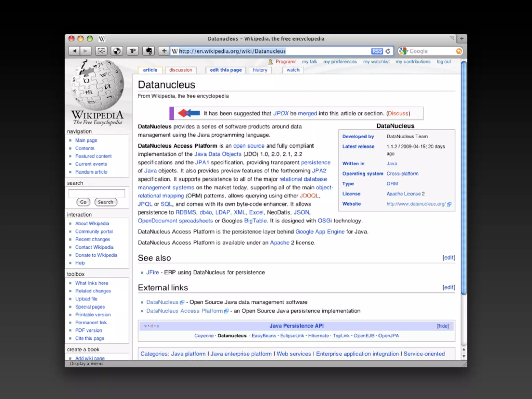This screenshot has height=399, width=532.
Task: Click the Wikipedia sidebar search field
Action: click(96, 193)
